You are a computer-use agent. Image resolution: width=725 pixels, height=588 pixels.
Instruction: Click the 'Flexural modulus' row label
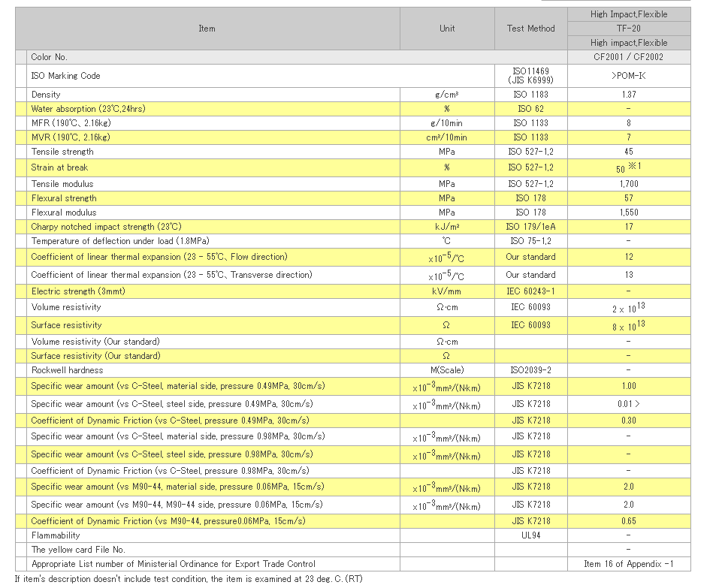[x=65, y=213]
